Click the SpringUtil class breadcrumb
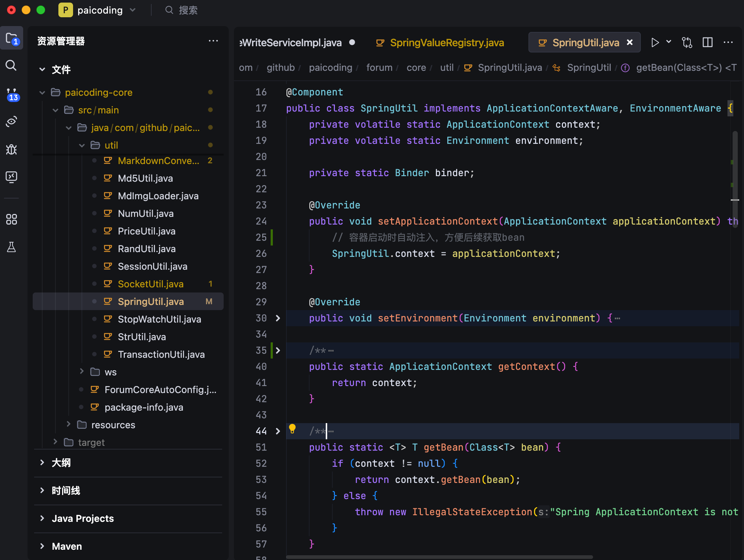 (589, 68)
